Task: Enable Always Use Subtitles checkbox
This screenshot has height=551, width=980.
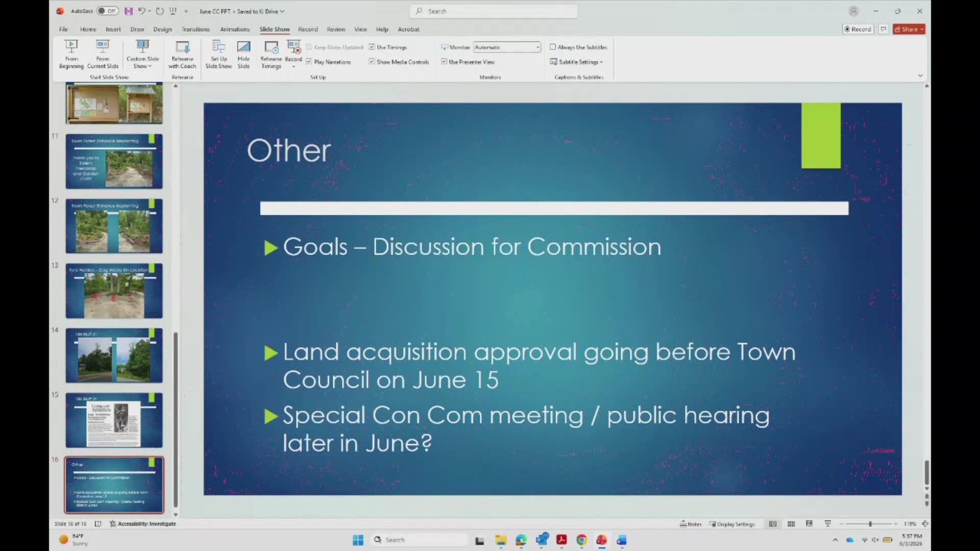Action: click(552, 47)
